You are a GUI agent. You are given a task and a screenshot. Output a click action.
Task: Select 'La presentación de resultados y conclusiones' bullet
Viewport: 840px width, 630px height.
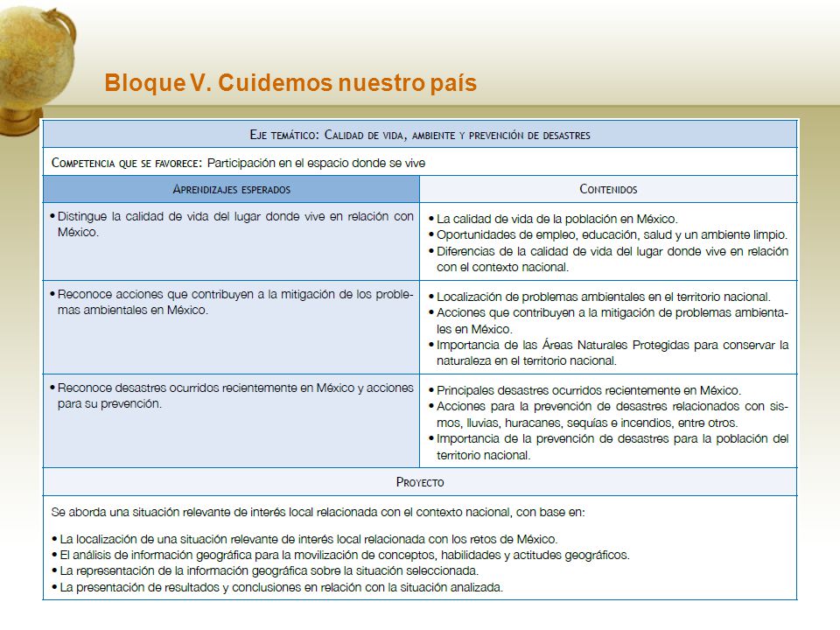(277, 588)
